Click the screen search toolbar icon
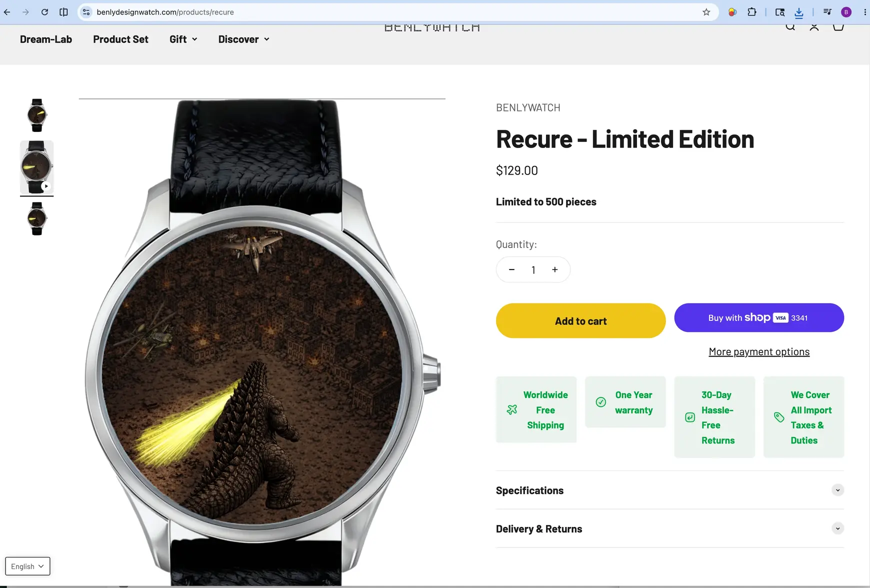This screenshot has width=870, height=588. (x=780, y=12)
